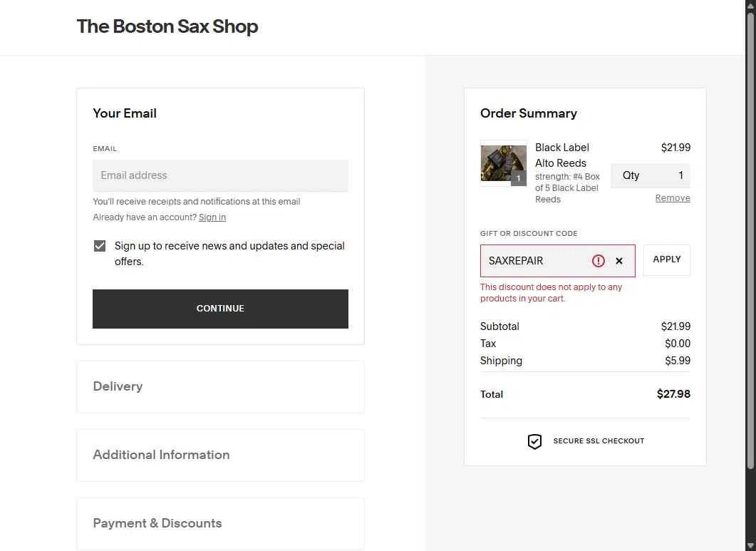Click the receipts and notifications helper text

coord(196,202)
